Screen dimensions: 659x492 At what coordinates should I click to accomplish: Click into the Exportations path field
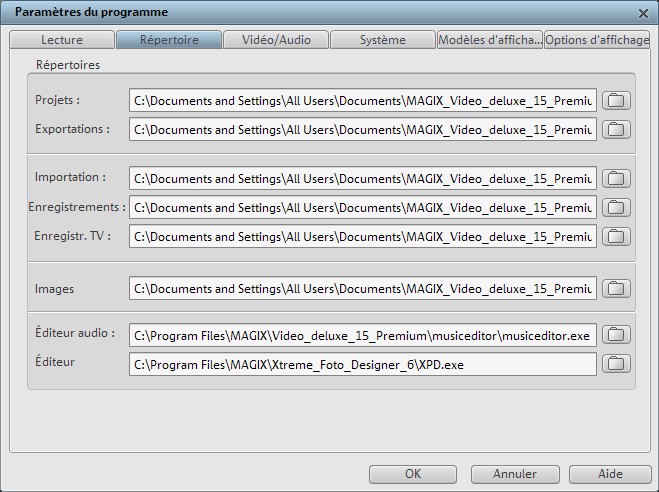coord(363,129)
